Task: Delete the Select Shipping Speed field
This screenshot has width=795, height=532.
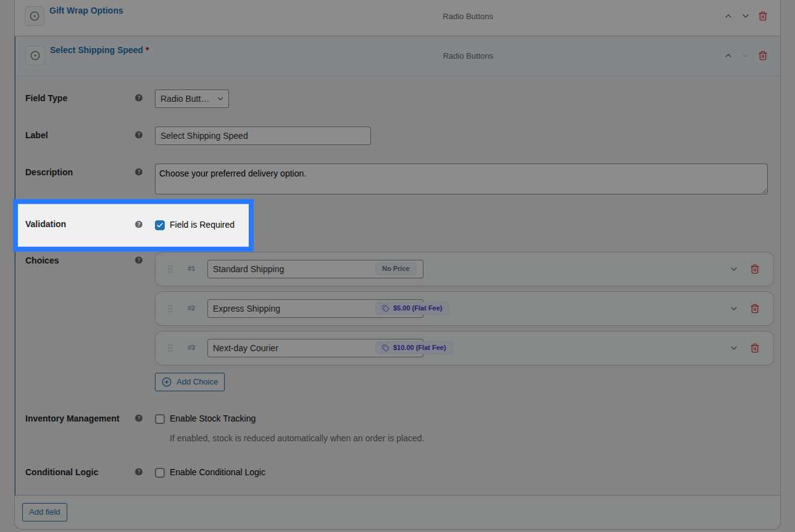Action: 763,56
